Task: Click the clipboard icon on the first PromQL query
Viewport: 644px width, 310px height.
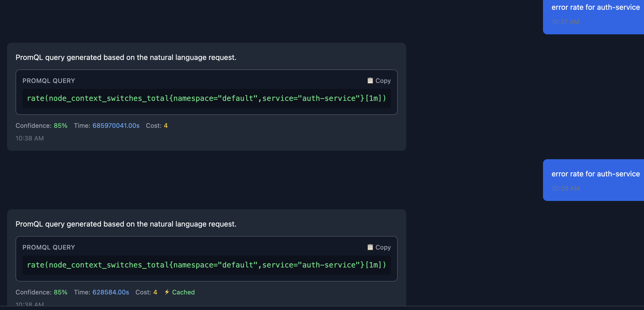Action: (370, 81)
